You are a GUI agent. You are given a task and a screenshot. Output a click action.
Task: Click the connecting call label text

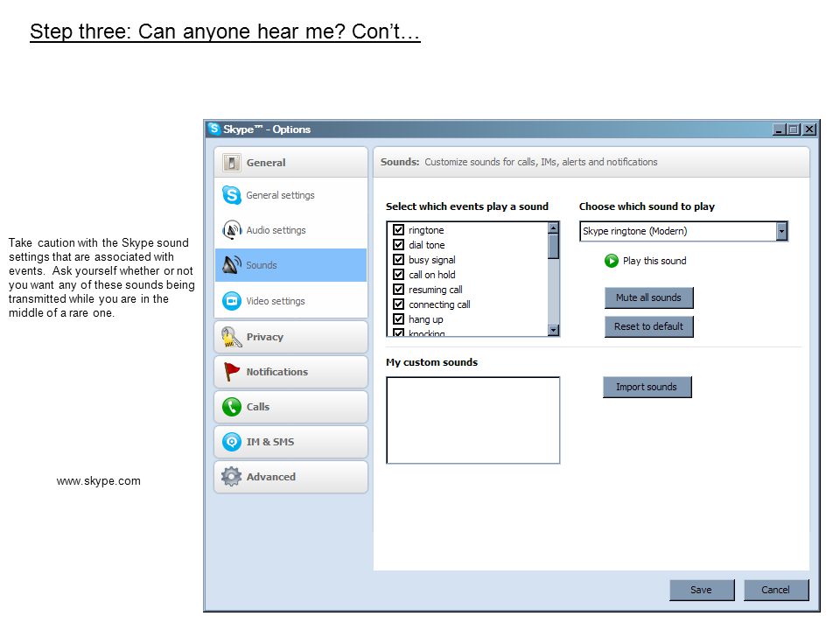click(439, 304)
